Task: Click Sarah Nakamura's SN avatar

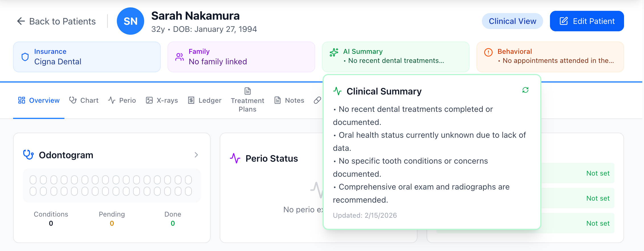Action: pyautogui.click(x=130, y=21)
